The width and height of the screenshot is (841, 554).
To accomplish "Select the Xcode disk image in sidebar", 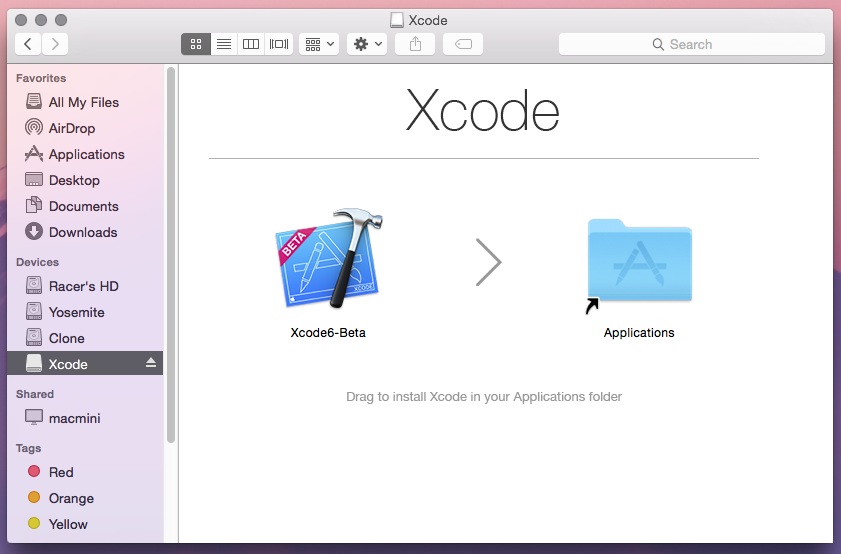I will tap(85, 364).
